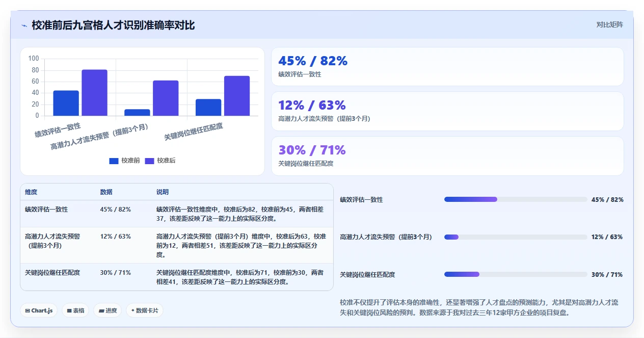Click the 绩效评估一致性 progress bar
Screen dimensions: 644x338
[x=516, y=199]
